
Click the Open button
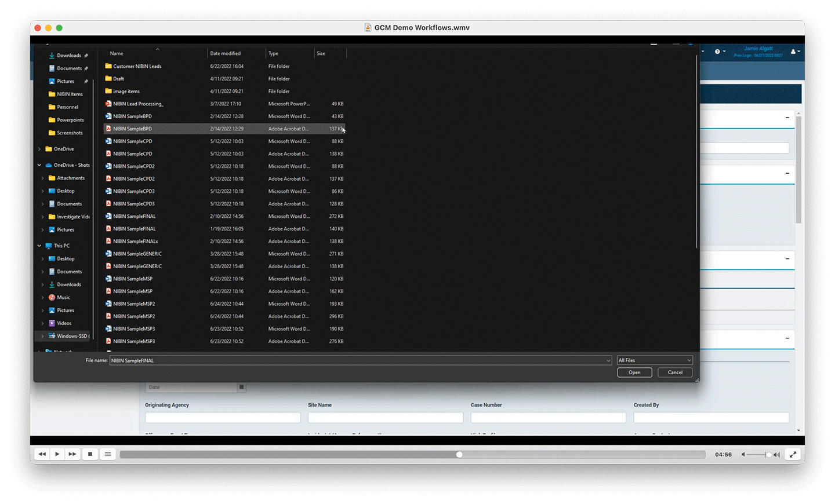[x=634, y=372]
